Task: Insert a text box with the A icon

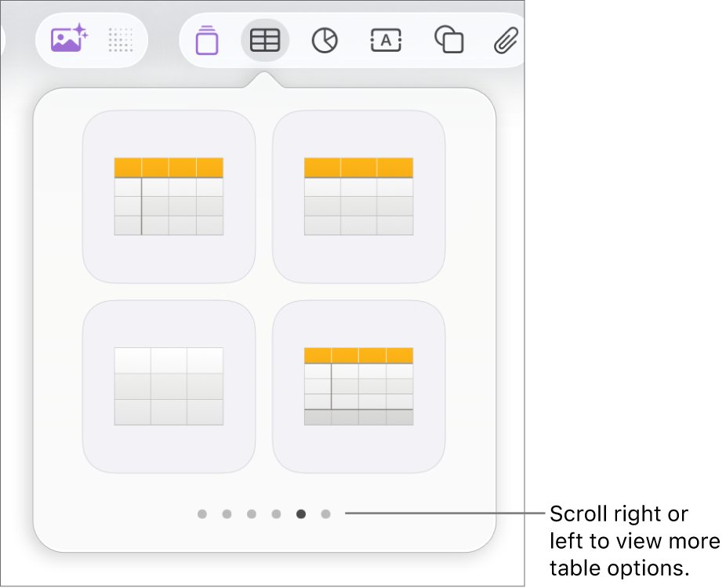Action: click(x=386, y=40)
